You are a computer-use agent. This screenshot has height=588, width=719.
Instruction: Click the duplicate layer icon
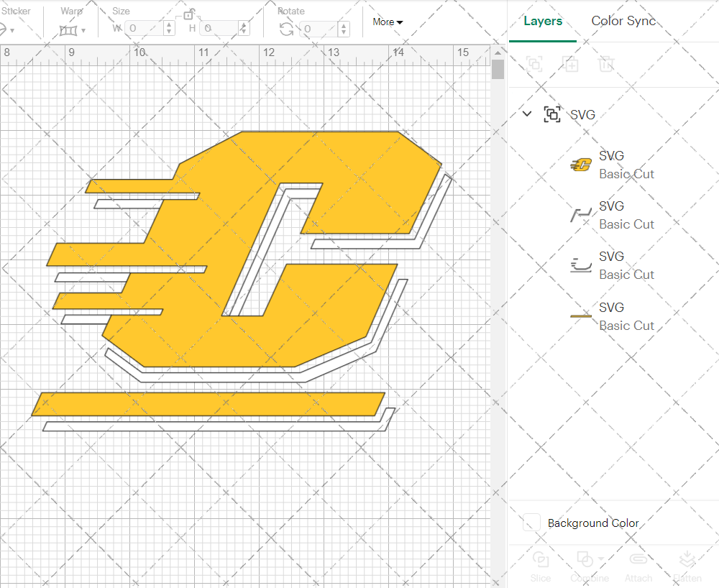[571, 64]
